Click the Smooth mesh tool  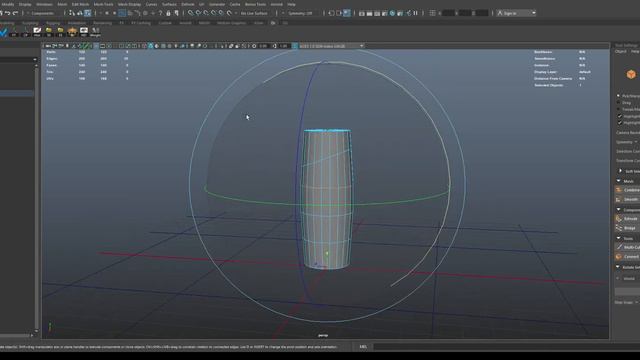point(628,199)
